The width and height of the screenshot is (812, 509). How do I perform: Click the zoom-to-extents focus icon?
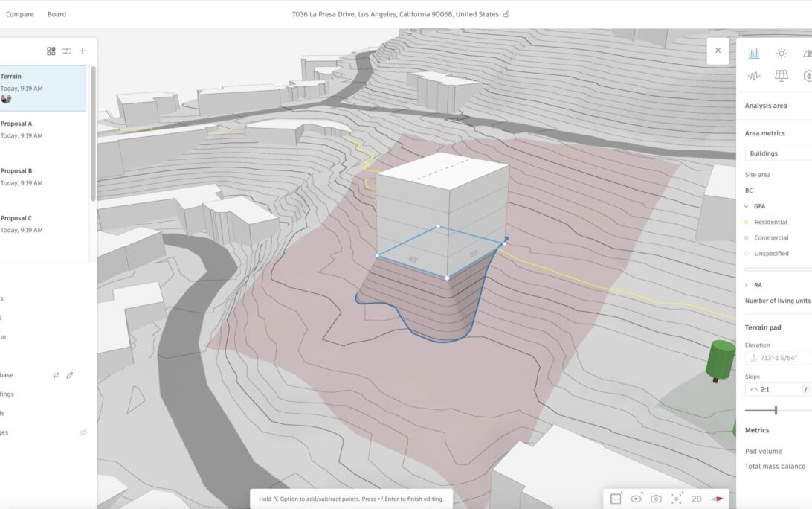[x=676, y=499]
